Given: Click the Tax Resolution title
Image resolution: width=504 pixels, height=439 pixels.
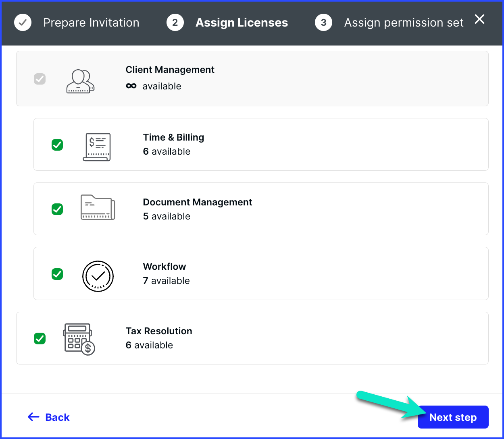Looking at the screenshot, I should (159, 331).
